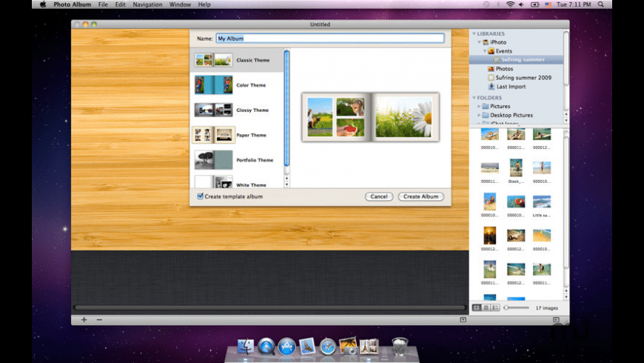Open QuickTime Player from the Dock
The height and width of the screenshot is (363, 644).
click(266, 346)
